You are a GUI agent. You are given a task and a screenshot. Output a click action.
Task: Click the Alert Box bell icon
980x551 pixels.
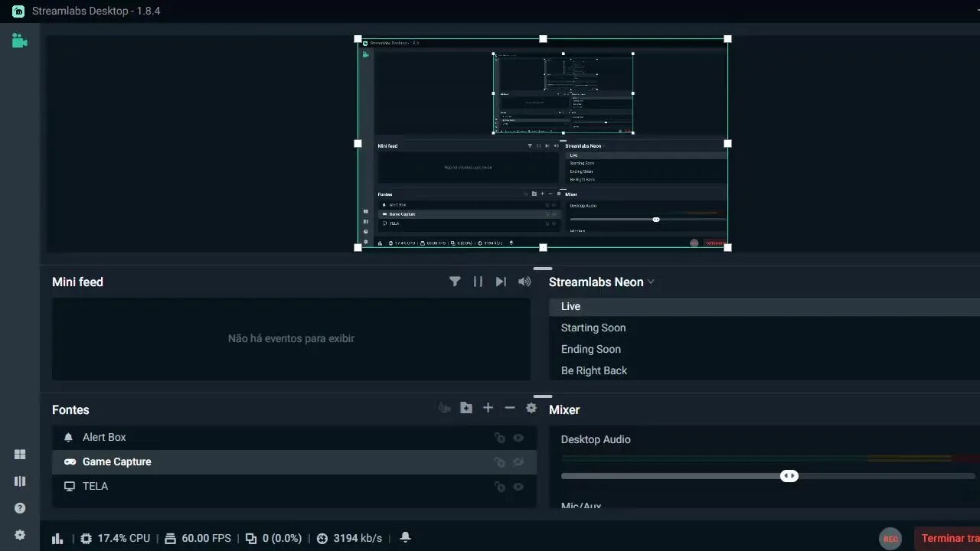click(68, 438)
